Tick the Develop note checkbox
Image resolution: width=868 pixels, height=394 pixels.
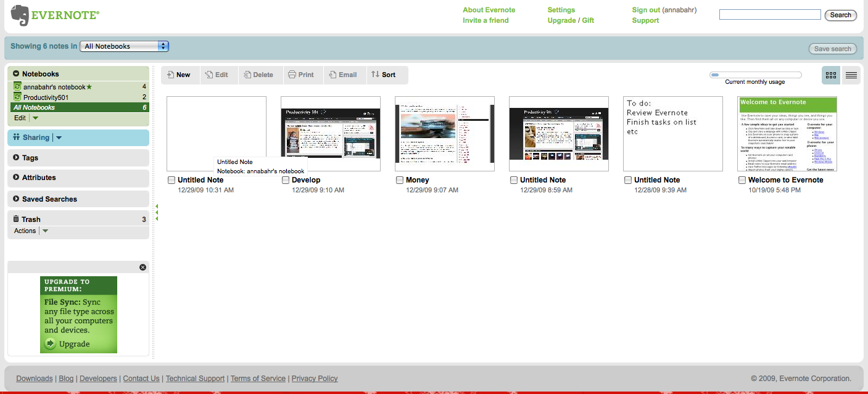[x=286, y=180]
